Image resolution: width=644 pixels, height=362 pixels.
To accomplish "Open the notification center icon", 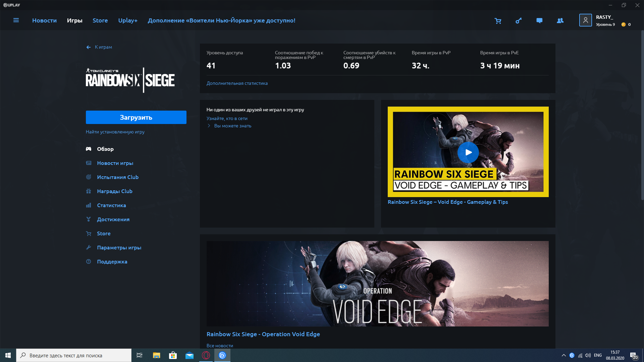I will (x=633, y=356).
